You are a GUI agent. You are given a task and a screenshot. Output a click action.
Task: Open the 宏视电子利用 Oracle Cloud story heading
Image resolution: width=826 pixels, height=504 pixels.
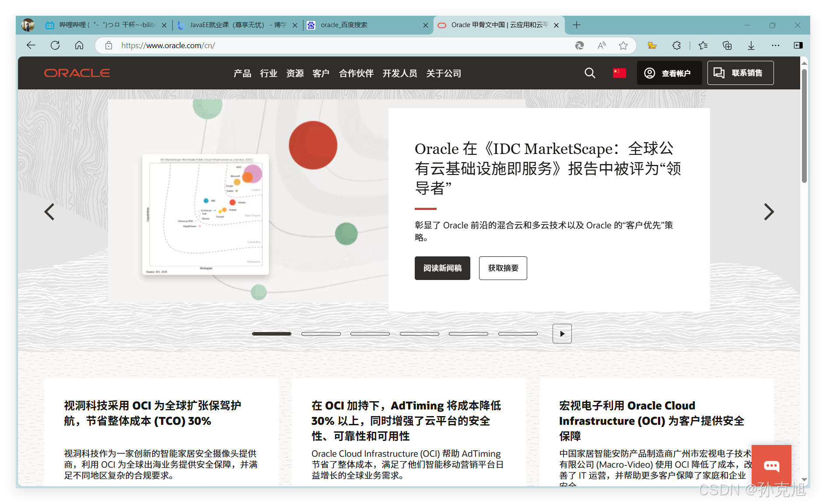click(x=651, y=420)
